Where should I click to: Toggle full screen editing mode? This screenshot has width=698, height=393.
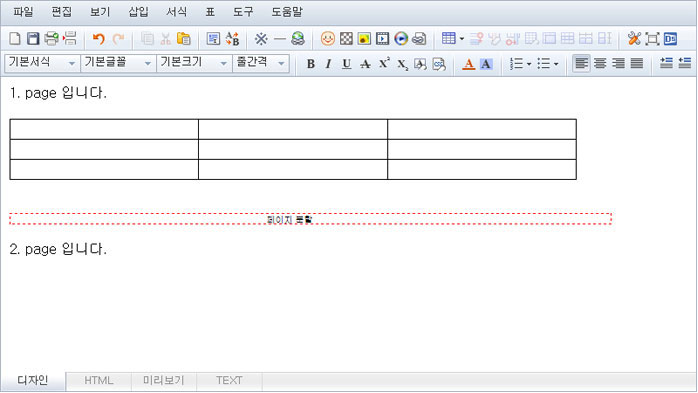tap(652, 39)
